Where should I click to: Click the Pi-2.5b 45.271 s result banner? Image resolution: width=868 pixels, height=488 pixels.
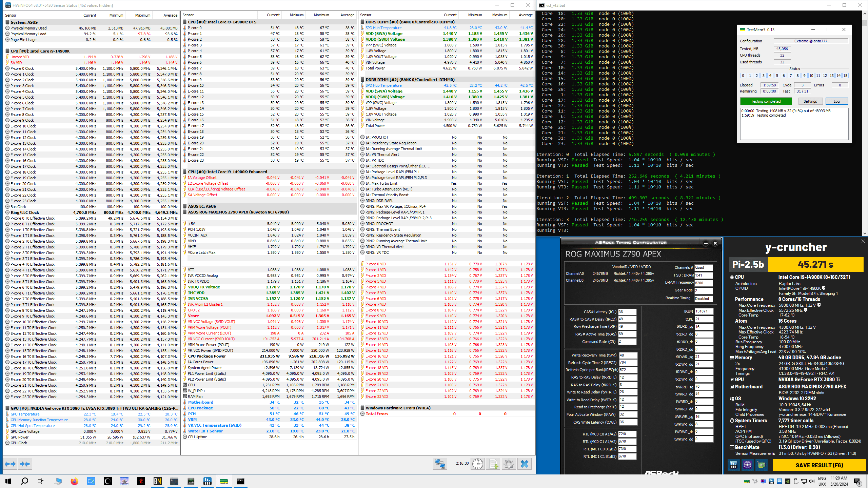click(x=796, y=264)
